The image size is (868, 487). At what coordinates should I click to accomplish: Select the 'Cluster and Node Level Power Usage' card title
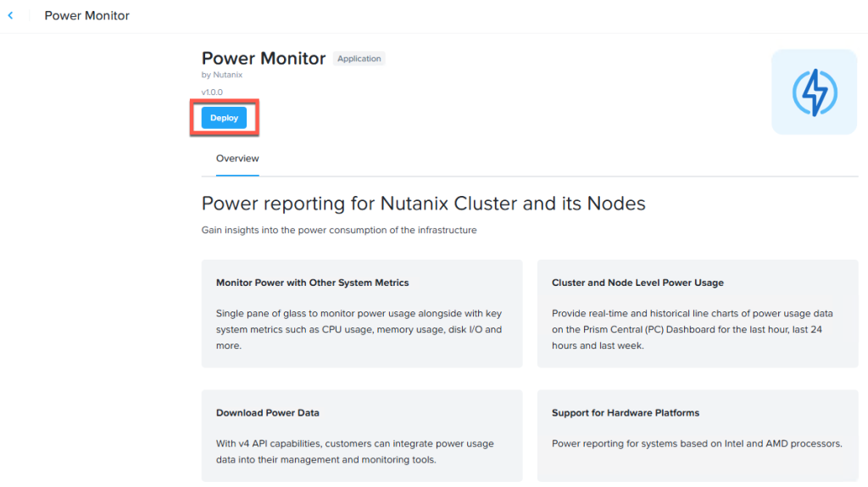coord(637,283)
